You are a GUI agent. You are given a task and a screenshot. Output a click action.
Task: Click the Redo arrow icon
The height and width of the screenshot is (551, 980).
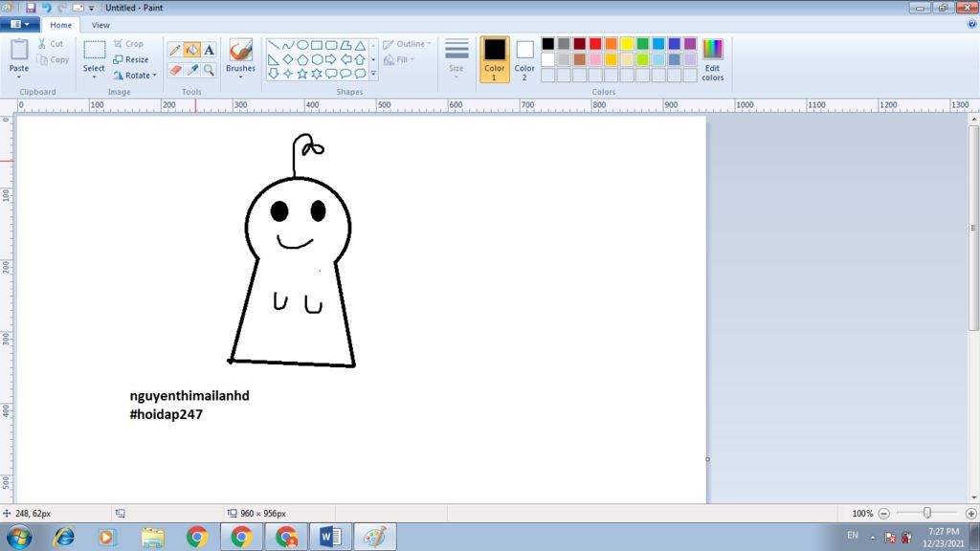click(62, 8)
